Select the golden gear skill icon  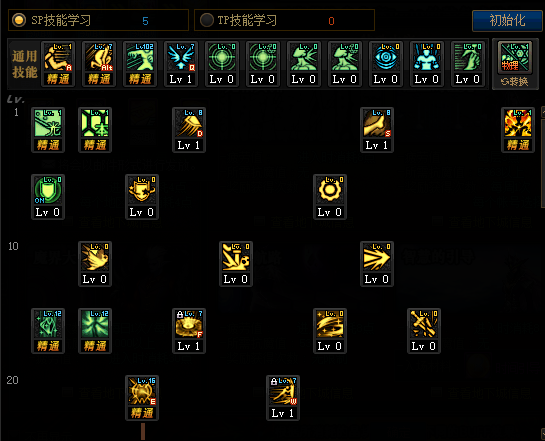[x=330, y=197]
